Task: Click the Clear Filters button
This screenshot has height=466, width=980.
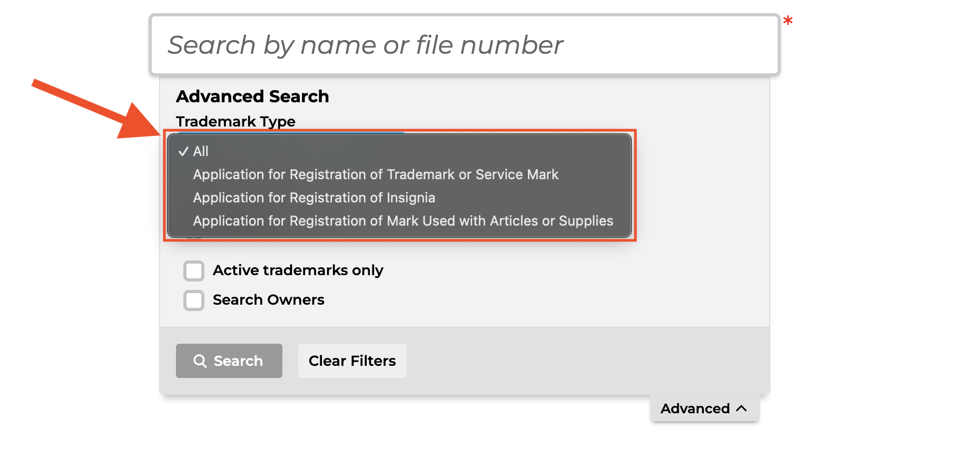Action: point(352,361)
